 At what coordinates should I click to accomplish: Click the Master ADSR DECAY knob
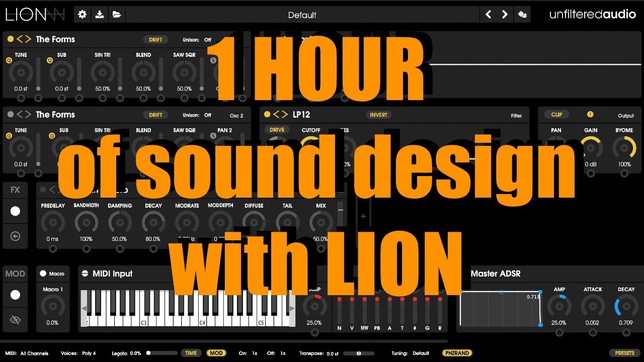tap(626, 307)
